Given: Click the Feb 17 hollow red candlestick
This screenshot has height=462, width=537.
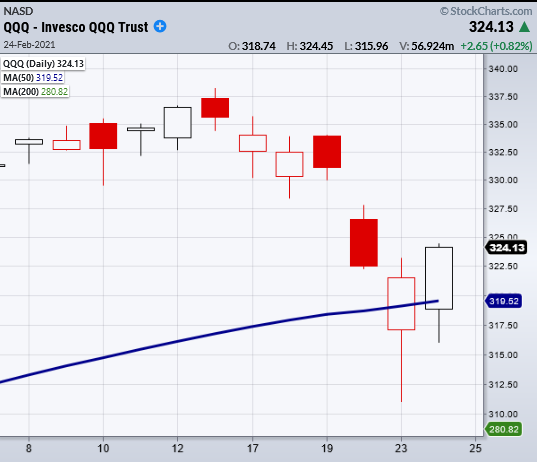Looking at the screenshot, I should point(253,143).
